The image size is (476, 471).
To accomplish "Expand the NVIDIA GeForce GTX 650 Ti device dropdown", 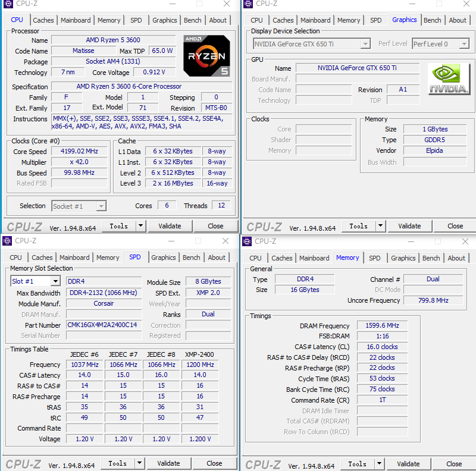I will tap(366, 44).
